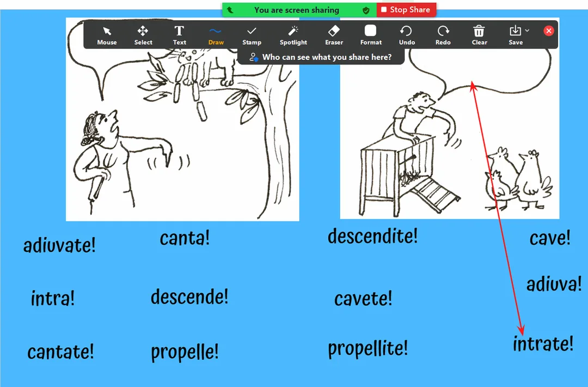Expand the Save dropdown arrow
This screenshot has width=588, height=387.
point(527,31)
